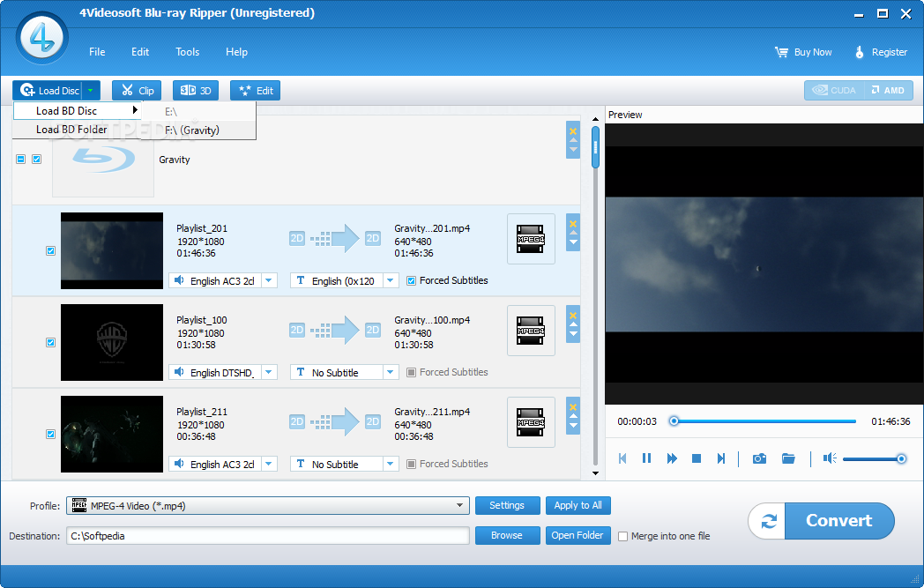Choose F:\ (Gravity) drive in submenu
The image size is (924, 588).
198,130
